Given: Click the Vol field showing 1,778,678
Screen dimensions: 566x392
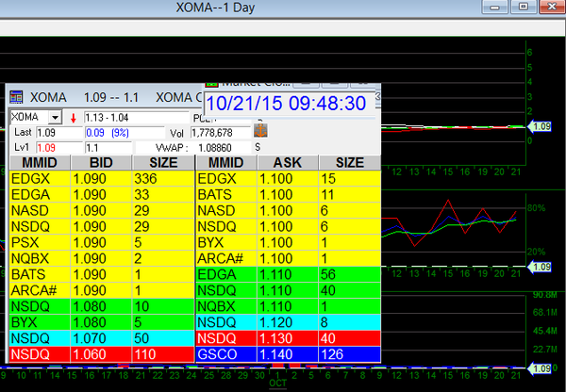Looking at the screenshot, I should coord(220,133).
